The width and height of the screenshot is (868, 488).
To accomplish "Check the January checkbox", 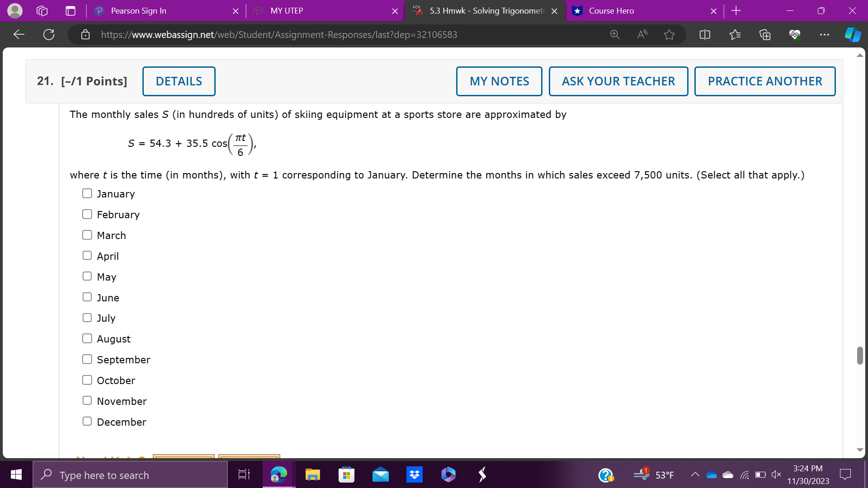I will 87,193.
